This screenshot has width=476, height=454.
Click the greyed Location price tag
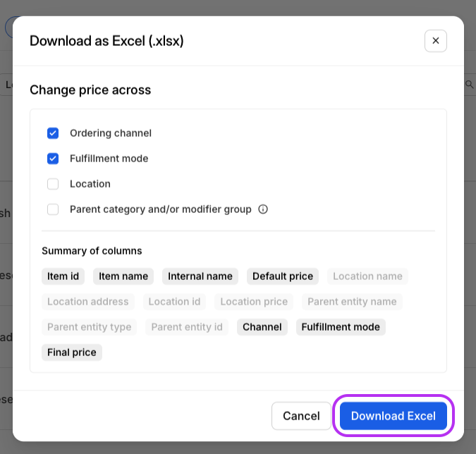(x=254, y=302)
